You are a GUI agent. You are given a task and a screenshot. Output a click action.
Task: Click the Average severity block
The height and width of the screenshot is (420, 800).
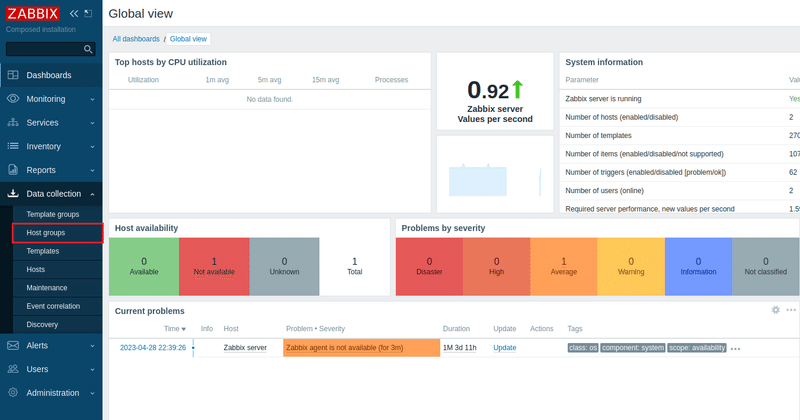[x=564, y=266]
